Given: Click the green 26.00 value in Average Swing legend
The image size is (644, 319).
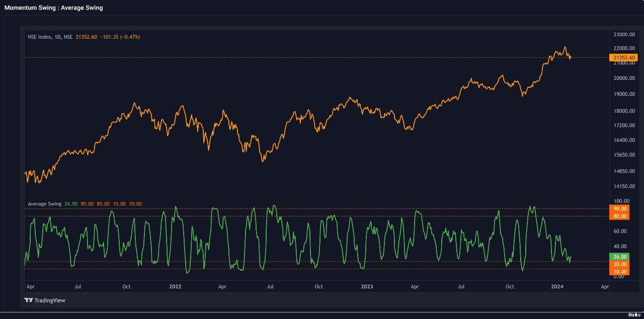Looking at the screenshot, I should tap(71, 204).
